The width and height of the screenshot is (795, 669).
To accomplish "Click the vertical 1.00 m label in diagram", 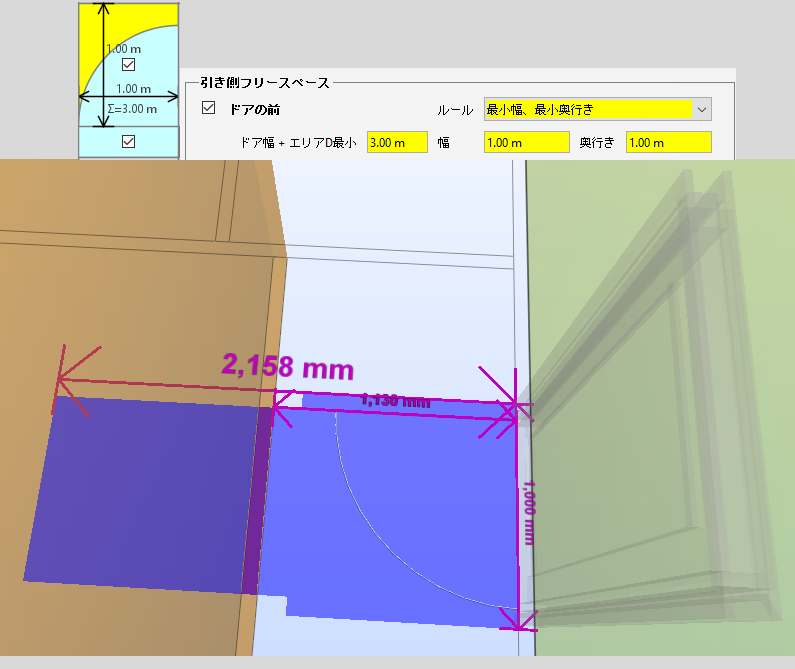I will (124, 49).
